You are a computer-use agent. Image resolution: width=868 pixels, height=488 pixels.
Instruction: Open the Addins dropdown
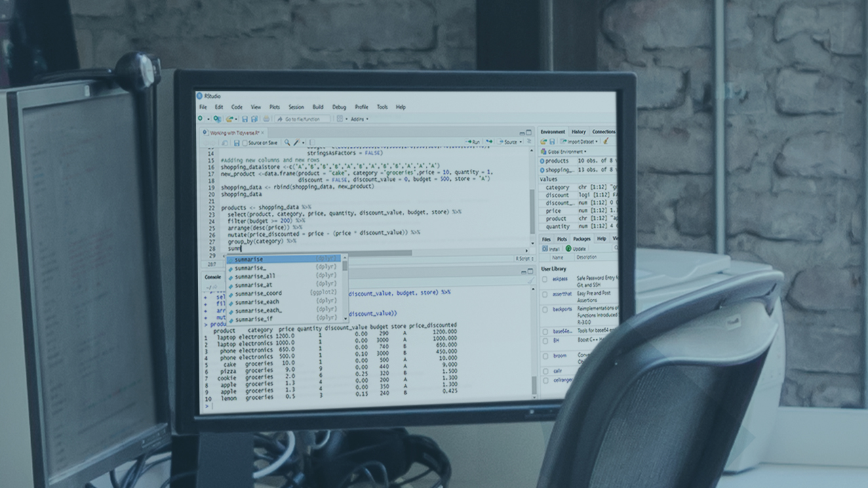click(360, 119)
